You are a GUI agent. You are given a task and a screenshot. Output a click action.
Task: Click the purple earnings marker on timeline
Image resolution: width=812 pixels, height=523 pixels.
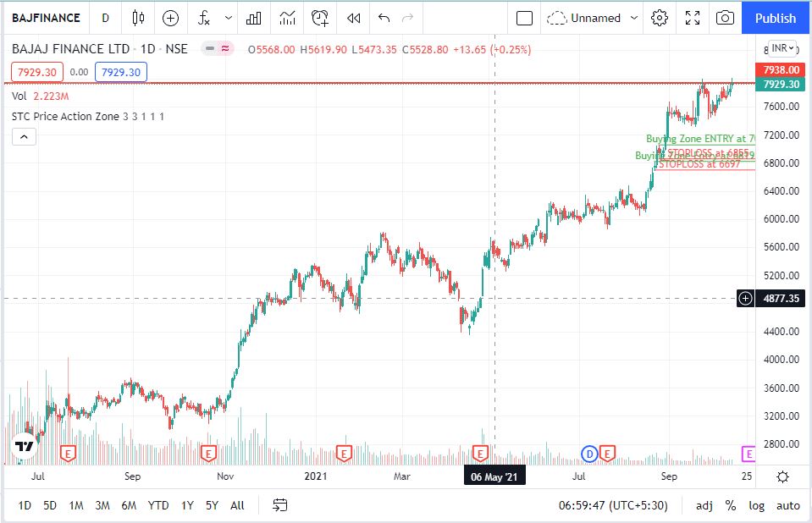tap(748, 454)
